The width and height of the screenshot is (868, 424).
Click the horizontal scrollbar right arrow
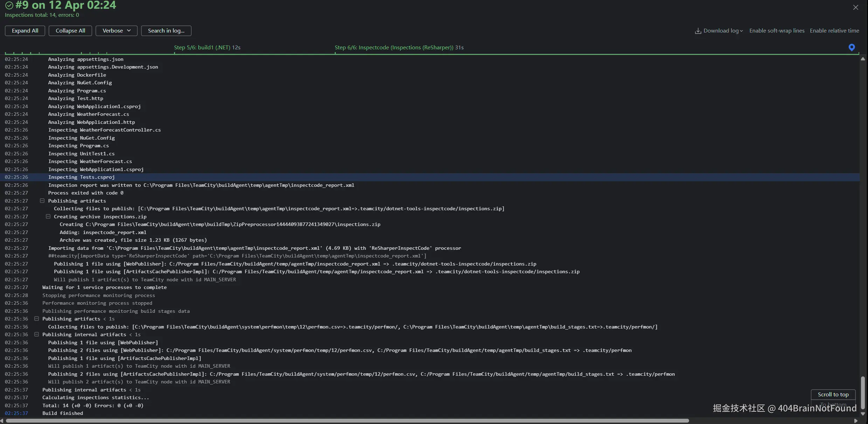856,421
